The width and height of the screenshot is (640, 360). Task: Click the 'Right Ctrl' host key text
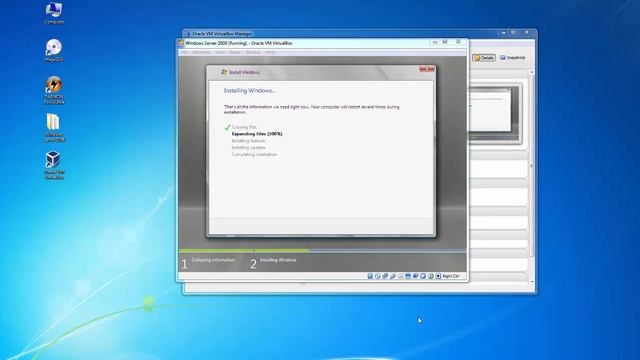tap(451, 276)
